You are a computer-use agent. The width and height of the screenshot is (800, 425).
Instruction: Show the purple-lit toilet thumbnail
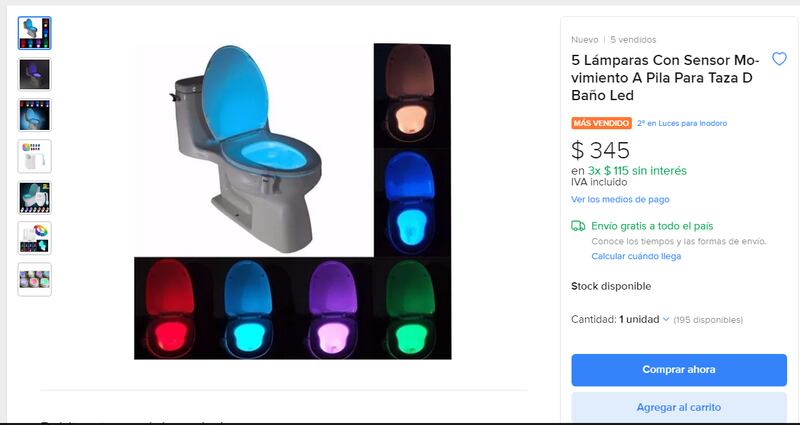(x=34, y=74)
